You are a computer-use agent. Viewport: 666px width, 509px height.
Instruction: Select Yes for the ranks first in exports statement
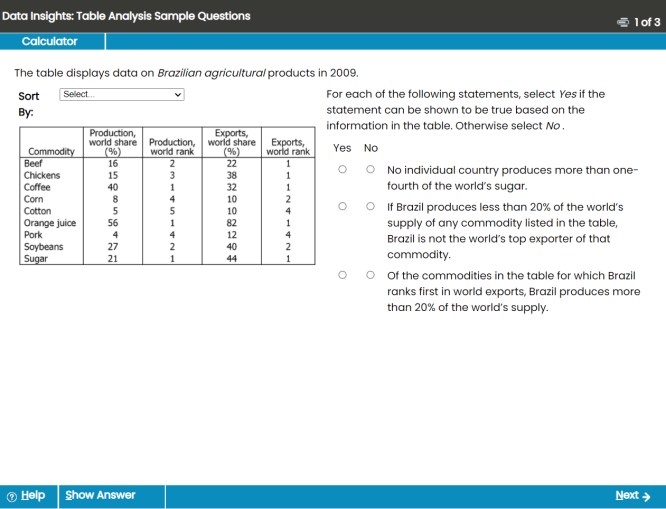coord(342,275)
